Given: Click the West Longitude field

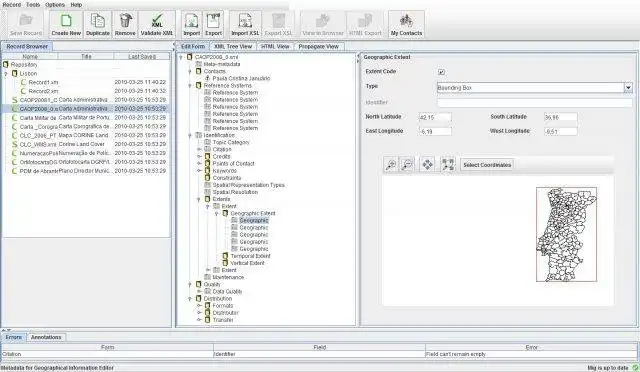Looking at the screenshot, I should coord(561,131).
